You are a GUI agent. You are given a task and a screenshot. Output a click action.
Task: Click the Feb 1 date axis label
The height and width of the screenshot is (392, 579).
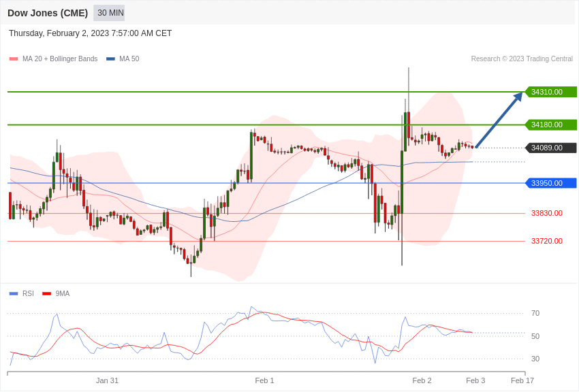(x=264, y=380)
